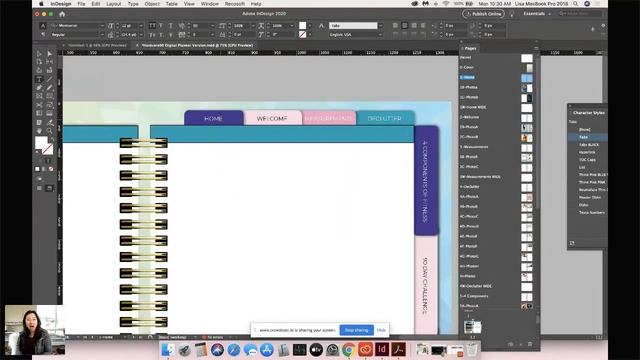Select the Rectangle Frame tool
Viewport: 640px width, 360px height.
[x=39, y=96]
